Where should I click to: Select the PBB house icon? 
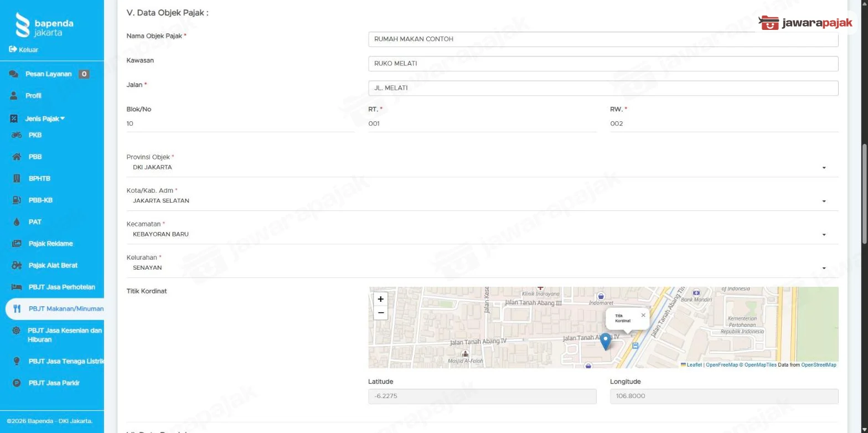pyautogui.click(x=17, y=157)
